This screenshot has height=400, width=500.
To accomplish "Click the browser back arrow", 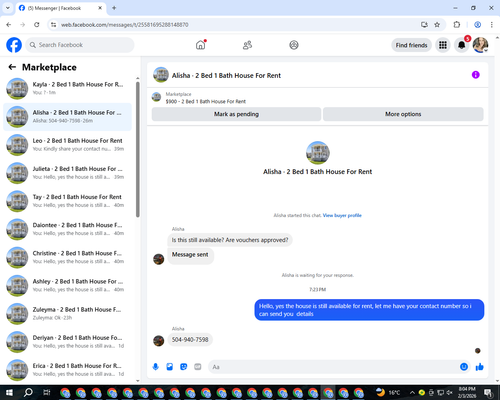I will pos(9,25).
